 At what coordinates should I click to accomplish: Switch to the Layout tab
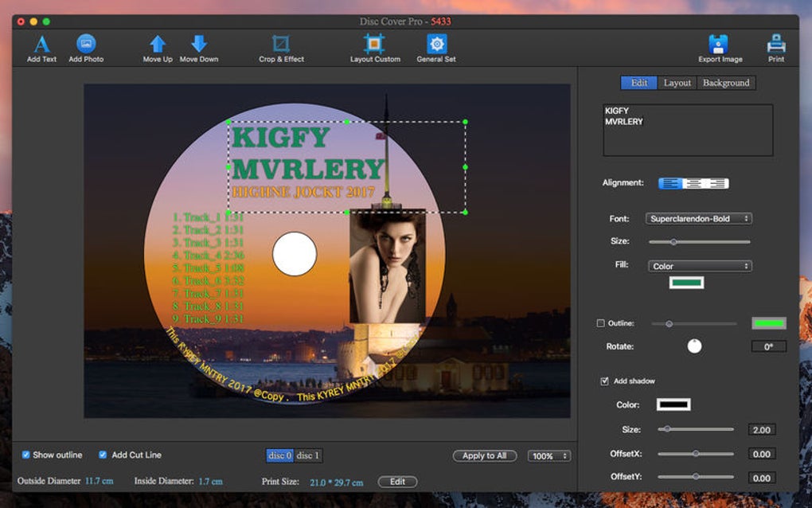(677, 83)
